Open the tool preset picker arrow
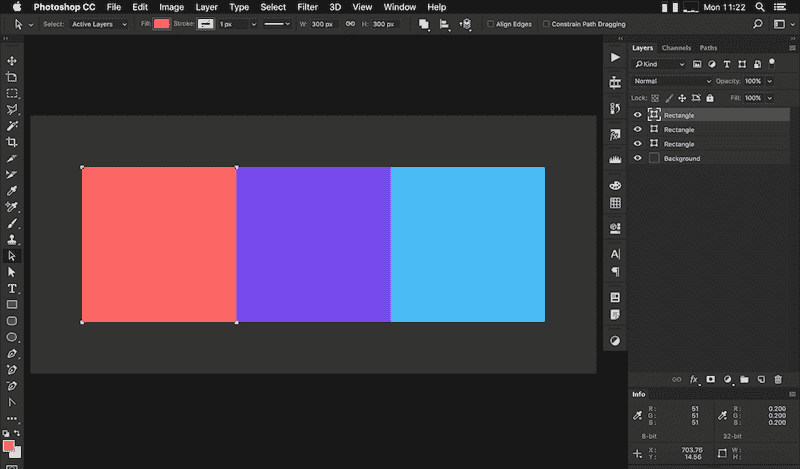 point(31,24)
